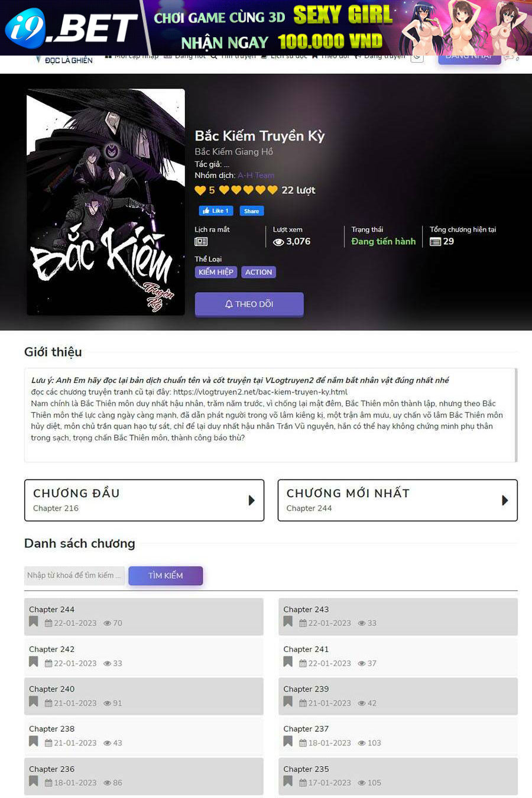Bookmark Chapter 244 using its bookmark icon
This screenshot has width=532, height=798.
pos(34,622)
